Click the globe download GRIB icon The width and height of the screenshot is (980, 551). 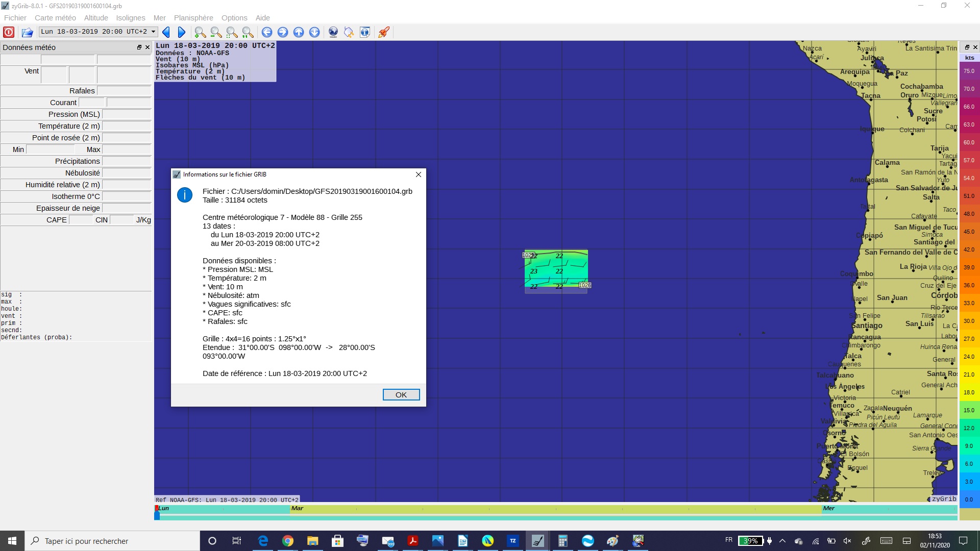pos(333,32)
